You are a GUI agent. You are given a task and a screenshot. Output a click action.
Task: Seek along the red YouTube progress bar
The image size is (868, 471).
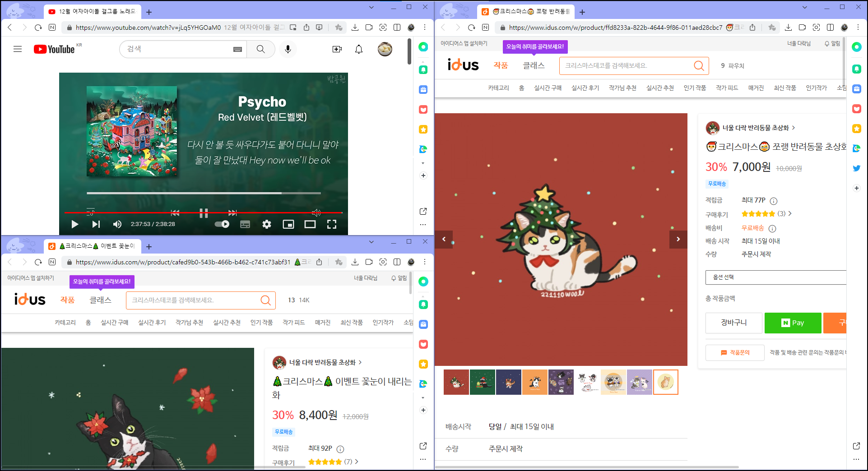[203, 212]
